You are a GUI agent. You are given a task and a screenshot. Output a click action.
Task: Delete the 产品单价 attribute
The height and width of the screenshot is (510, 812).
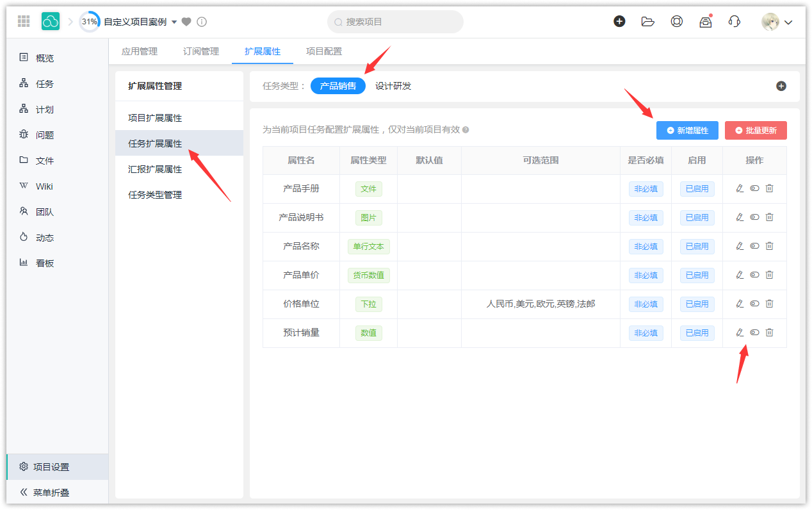tap(770, 275)
